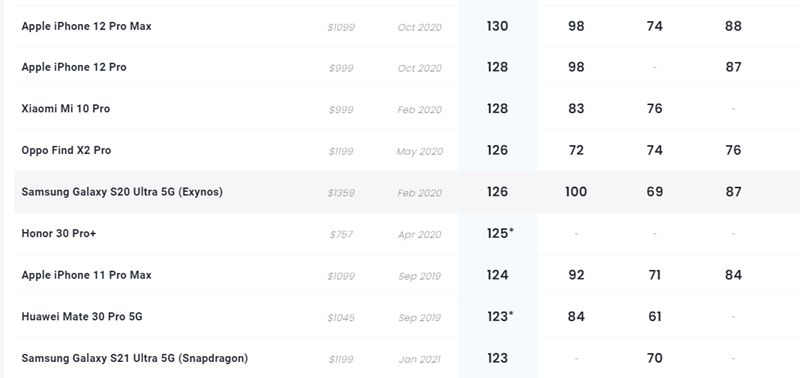Open the Apple iPhone 12 Pro link
Image resolution: width=800 pixels, height=378 pixels.
(74, 67)
